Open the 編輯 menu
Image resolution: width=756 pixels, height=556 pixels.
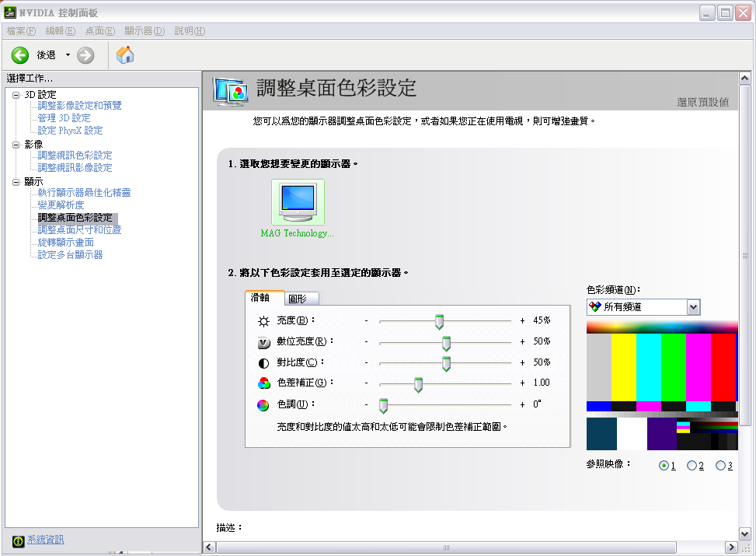point(61,31)
